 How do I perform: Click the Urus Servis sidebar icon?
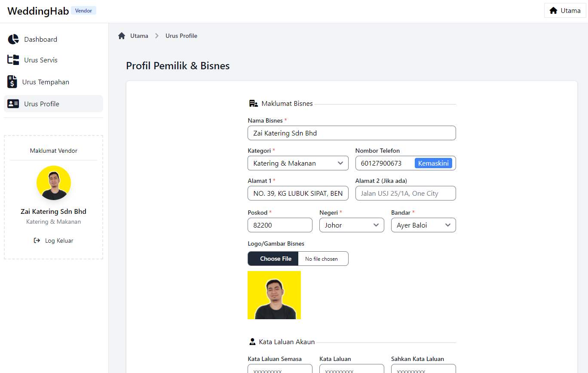click(x=13, y=60)
